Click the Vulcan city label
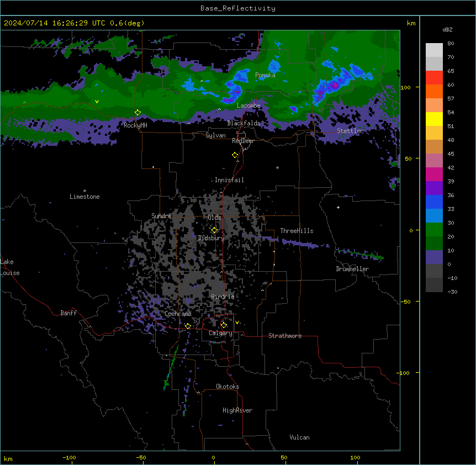This screenshot has height=465, width=476. click(x=299, y=437)
